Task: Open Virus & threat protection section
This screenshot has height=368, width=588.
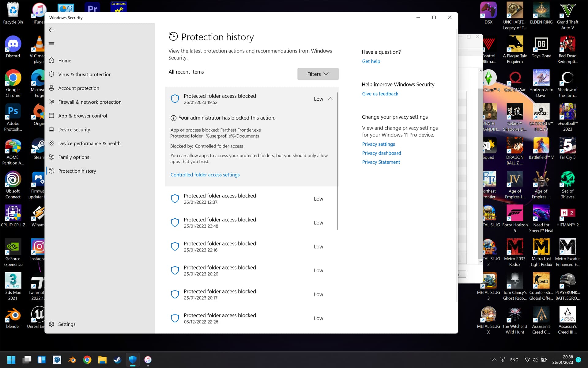Action: 85,74
